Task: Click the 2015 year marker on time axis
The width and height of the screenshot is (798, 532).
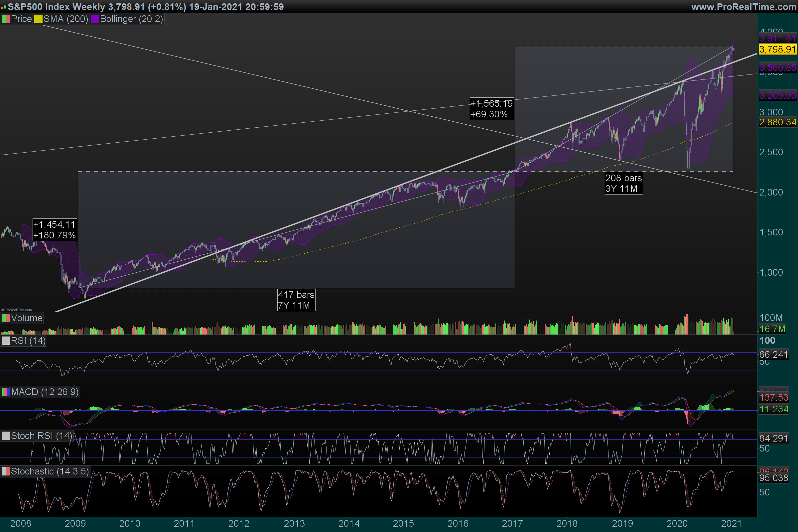Action: coord(403,523)
